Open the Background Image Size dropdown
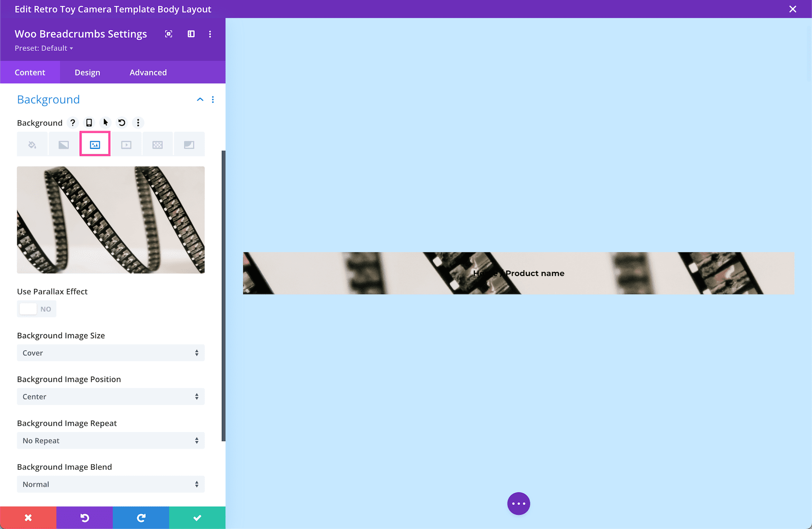Image resolution: width=812 pixels, height=529 pixels. point(111,353)
